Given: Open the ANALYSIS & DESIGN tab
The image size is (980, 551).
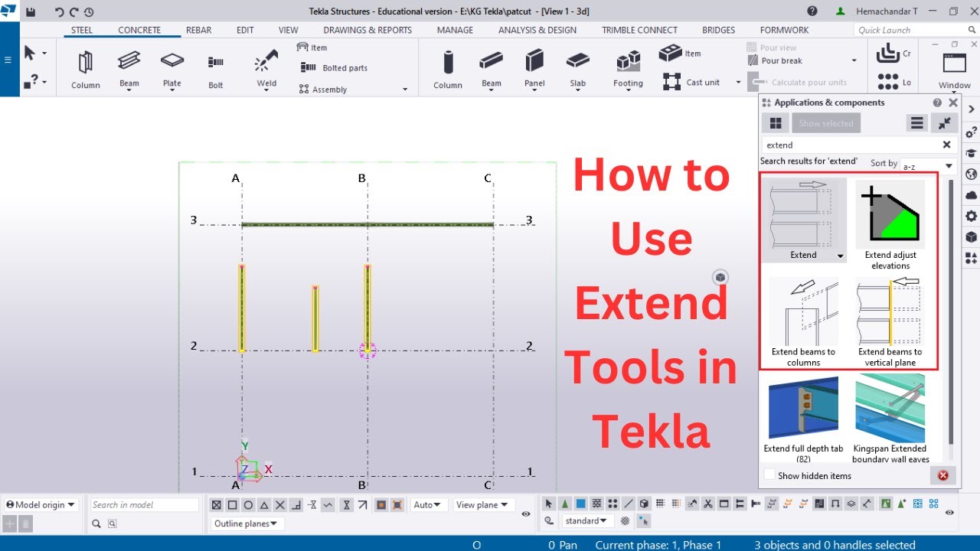Looking at the screenshot, I should coord(537,30).
